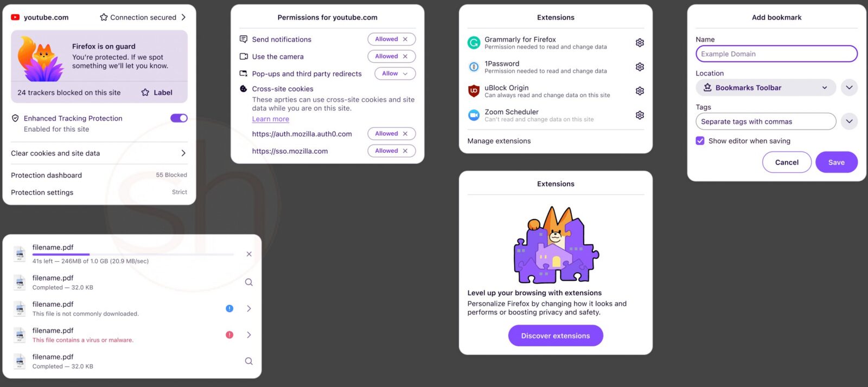Open Bookmarks Toolbar location dropdown

coord(766,88)
